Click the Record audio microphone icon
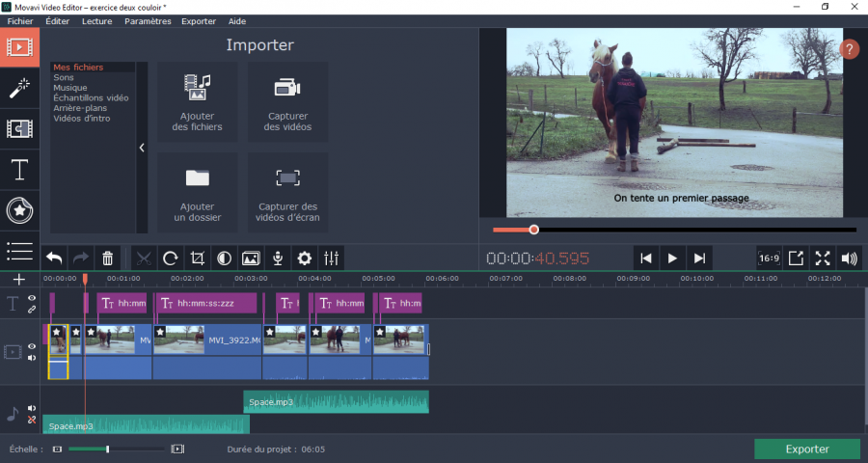 tap(278, 259)
